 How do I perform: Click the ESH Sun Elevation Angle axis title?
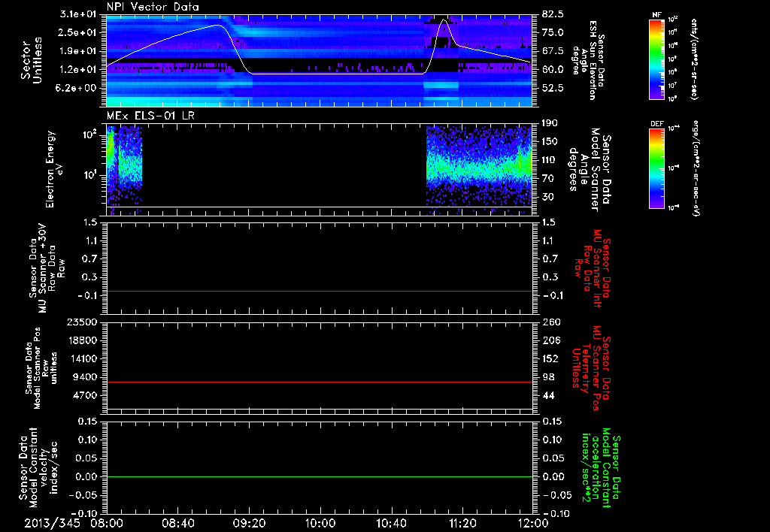(x=588, y=60)
